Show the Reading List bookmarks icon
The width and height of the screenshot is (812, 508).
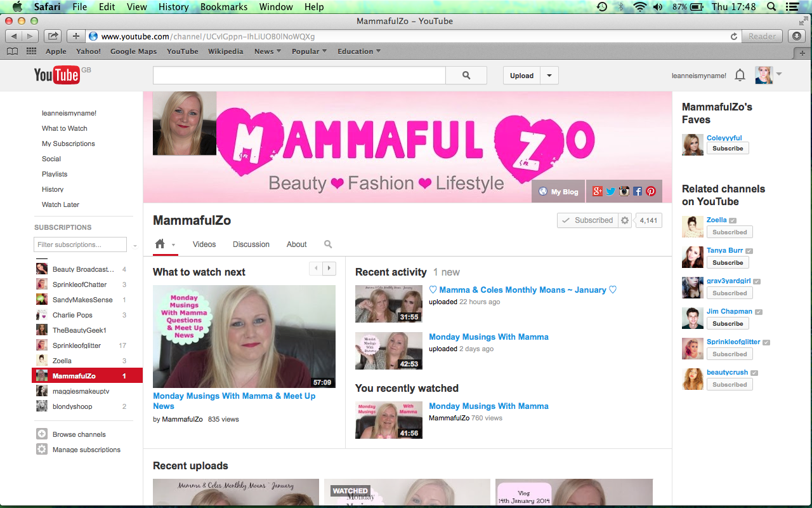click(12, 51)
